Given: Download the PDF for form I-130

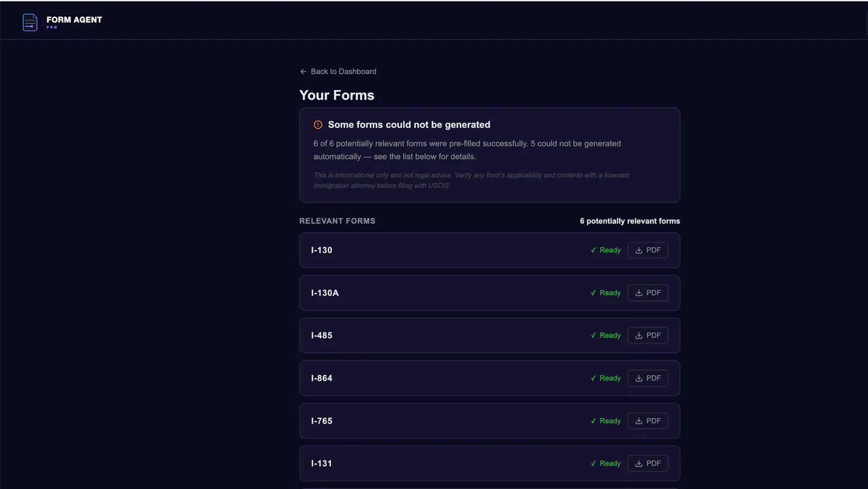Looking at the screenshot, I should 648,250.
